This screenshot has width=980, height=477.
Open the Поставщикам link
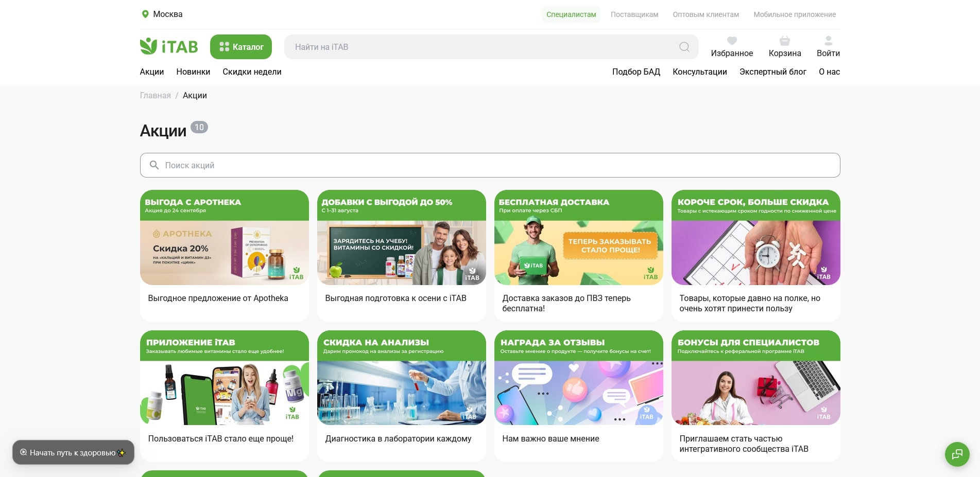[x=634, y=14]
